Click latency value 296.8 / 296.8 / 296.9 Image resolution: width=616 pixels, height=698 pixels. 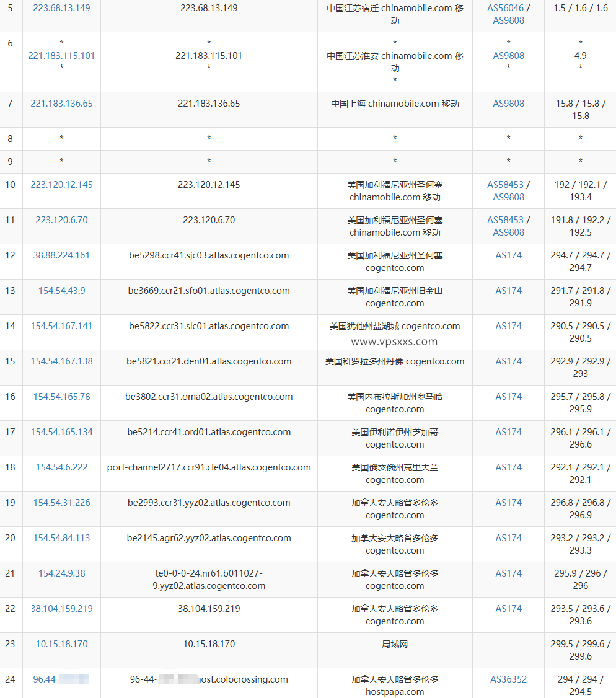coord(581,509)
